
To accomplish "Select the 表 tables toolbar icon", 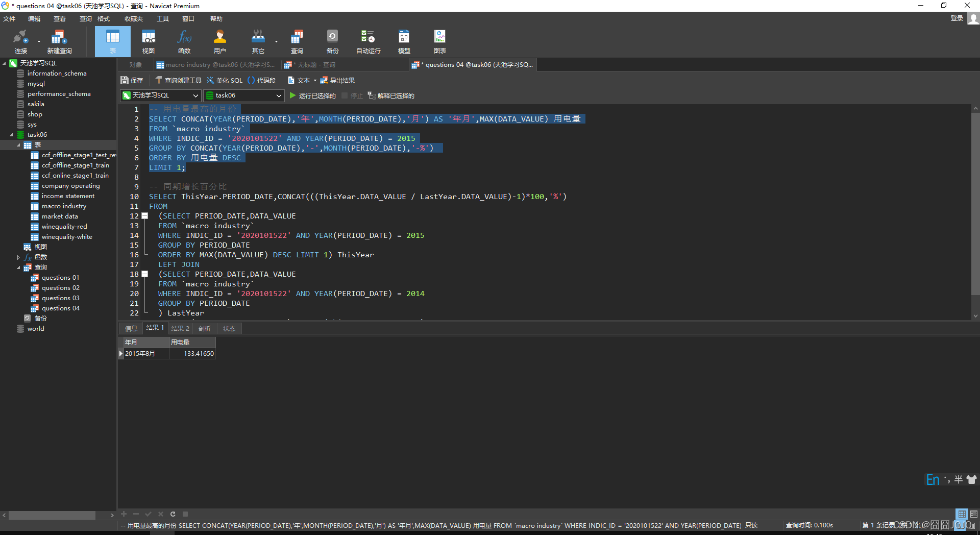I will [x=113, y=41].
